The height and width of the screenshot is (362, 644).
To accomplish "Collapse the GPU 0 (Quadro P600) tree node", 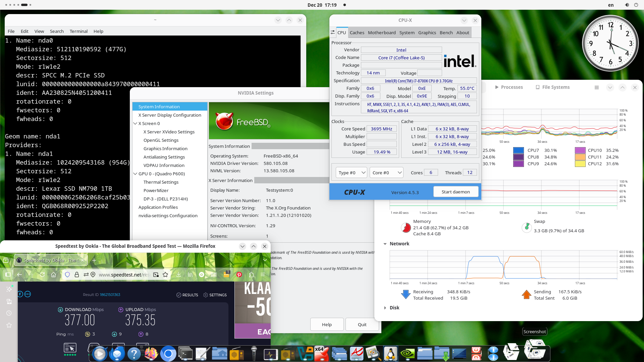I will click(136, 174).
